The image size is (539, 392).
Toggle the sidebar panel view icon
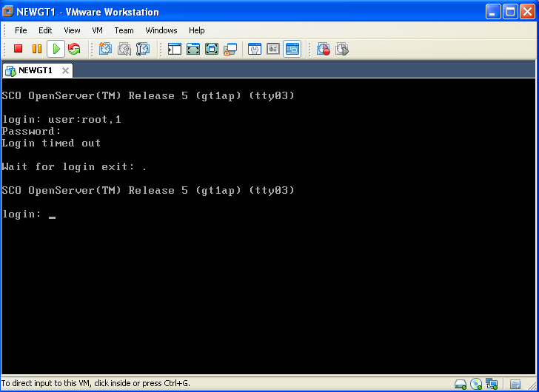click(x=175, y=49)
